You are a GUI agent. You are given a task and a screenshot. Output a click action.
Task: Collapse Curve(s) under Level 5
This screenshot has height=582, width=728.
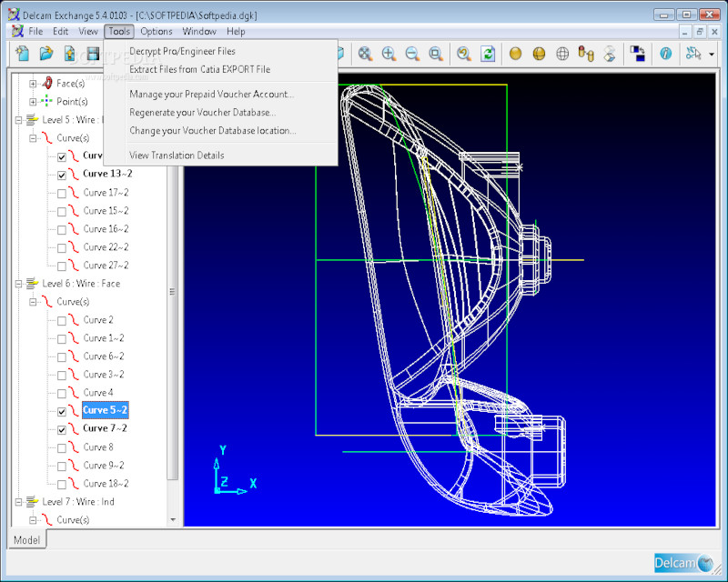pyautogui.click(x=33, y=138)
